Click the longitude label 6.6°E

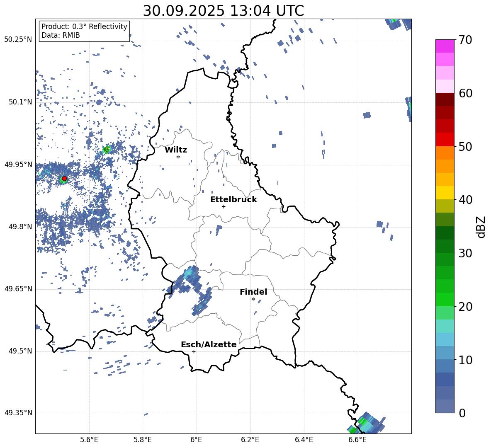click(357, 440)
